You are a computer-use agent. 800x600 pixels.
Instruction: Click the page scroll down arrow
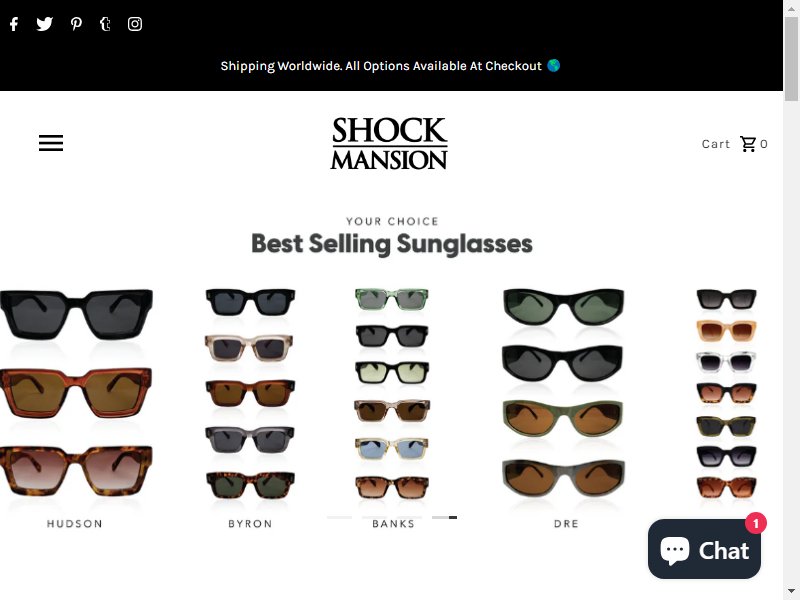791,594
